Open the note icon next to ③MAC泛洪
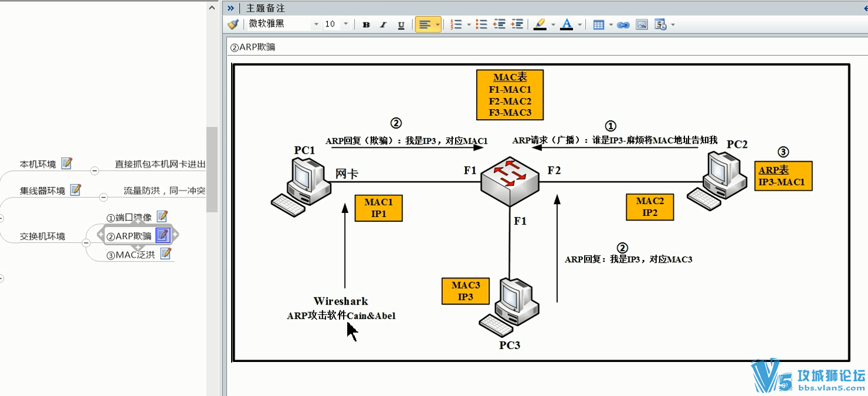The height and width of the screenshot is (396, 868). click(166, 253)
